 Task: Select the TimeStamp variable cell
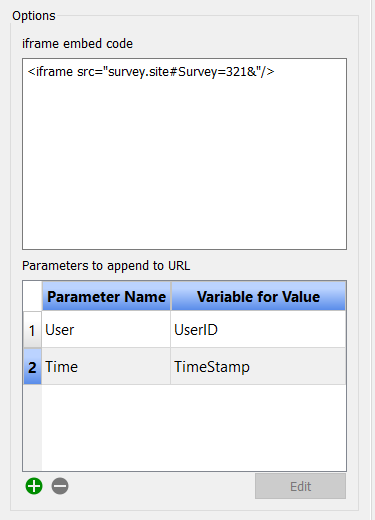coord(258,367)
